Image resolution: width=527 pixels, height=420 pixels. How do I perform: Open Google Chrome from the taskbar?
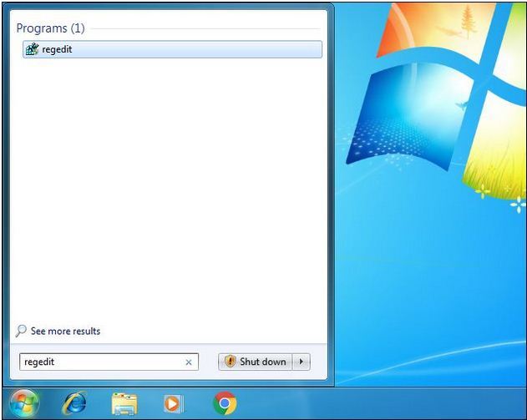(225, 403)
